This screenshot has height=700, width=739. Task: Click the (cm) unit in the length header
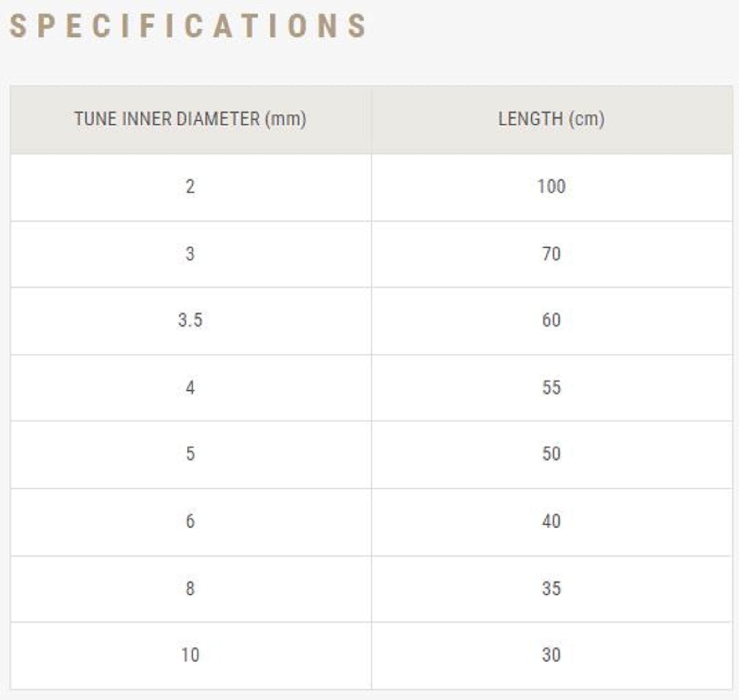click(x=586, y=119)
